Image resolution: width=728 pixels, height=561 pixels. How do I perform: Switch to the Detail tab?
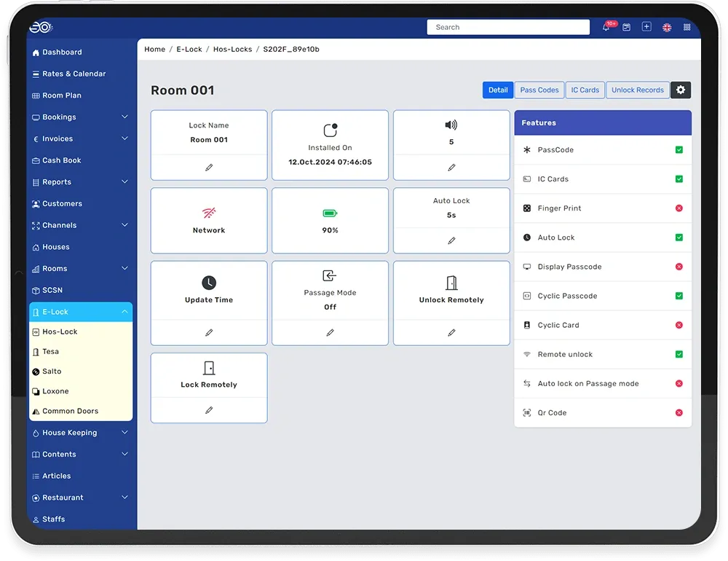point(498,90)
